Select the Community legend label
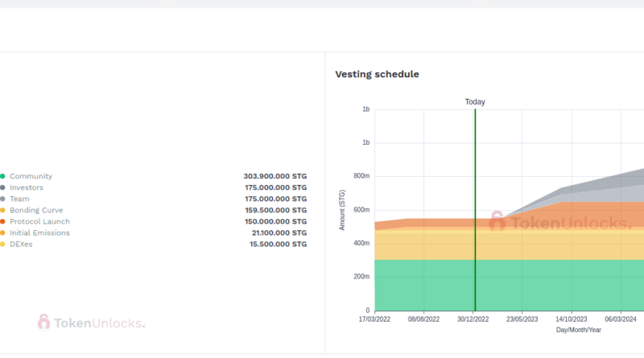 click(x=31, y=176)
